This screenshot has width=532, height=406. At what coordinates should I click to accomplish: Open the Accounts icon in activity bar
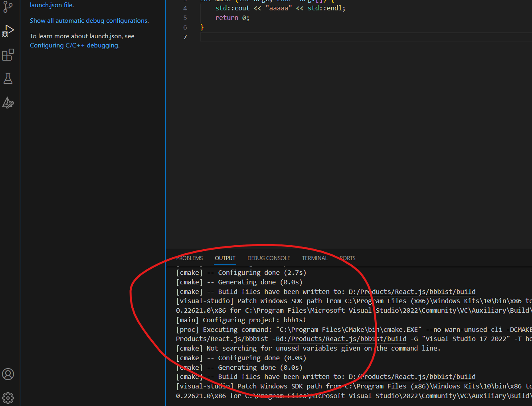pyautogui.click(x=8, y=374)
